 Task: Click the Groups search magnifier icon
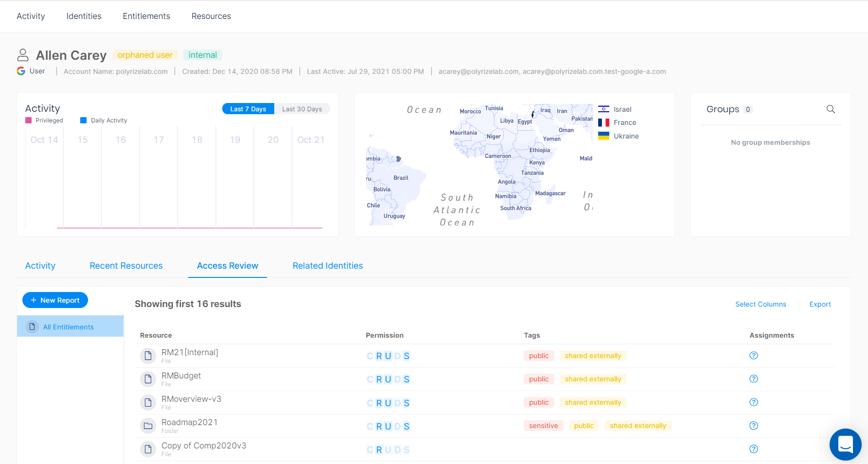tap(831, 109)
